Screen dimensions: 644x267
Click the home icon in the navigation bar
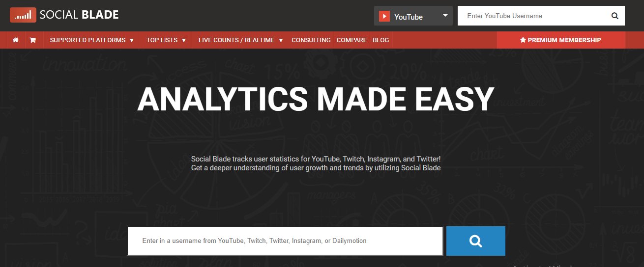pyautogui.click(x=16, y=40)
